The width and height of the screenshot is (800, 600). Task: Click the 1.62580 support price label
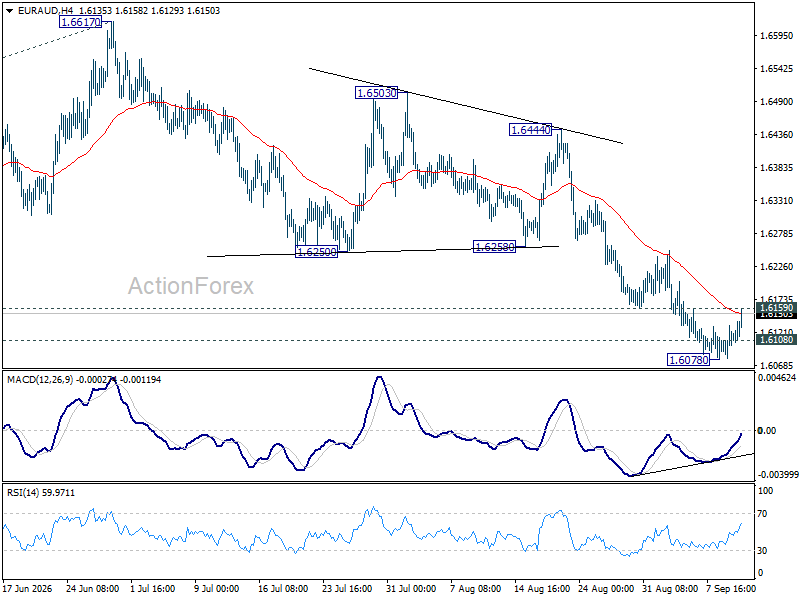pyautogui.click(x=494, y=247)
